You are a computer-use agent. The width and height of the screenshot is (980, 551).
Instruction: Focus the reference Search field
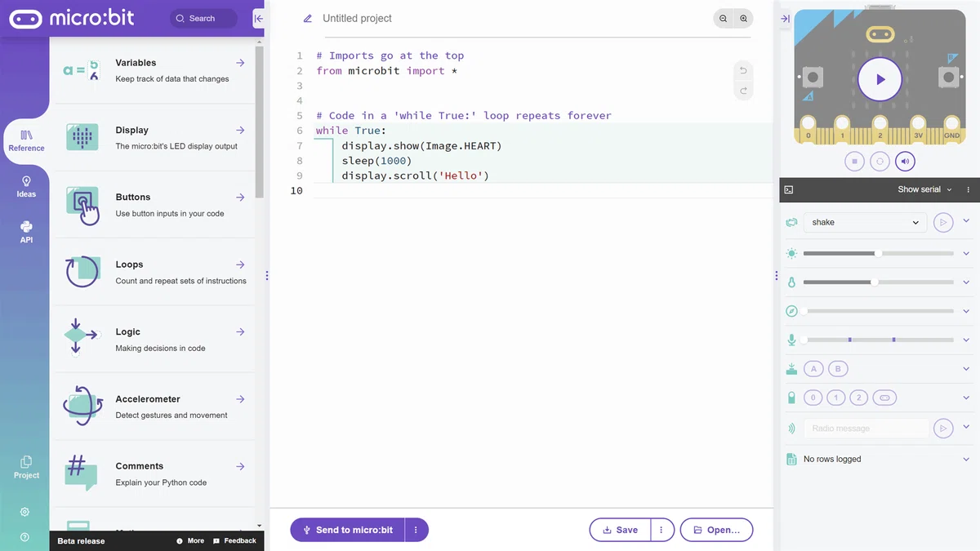pos(204,18)
